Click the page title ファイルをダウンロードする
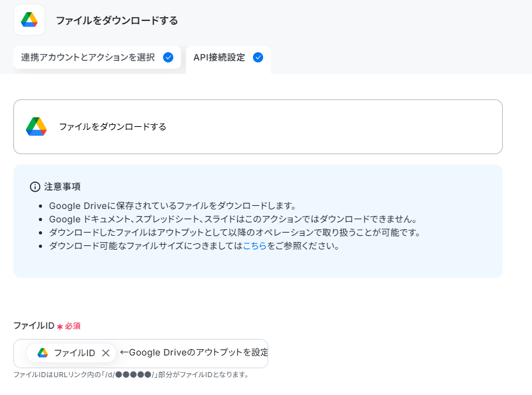This screenshot has height=395, width=532. [117, 20]
